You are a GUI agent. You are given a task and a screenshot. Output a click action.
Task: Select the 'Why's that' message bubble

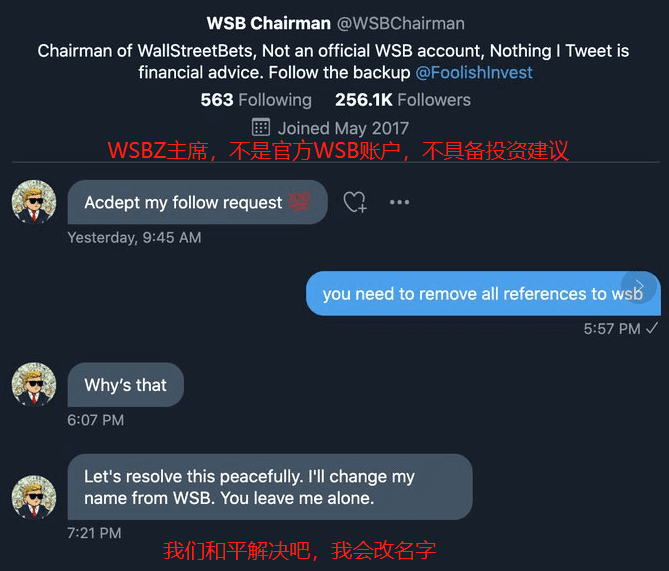click(x=126, y=385)
